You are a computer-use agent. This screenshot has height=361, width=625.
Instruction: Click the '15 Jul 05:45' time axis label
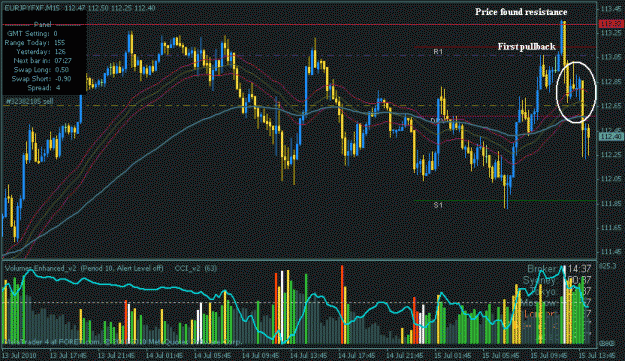point(501,355)
